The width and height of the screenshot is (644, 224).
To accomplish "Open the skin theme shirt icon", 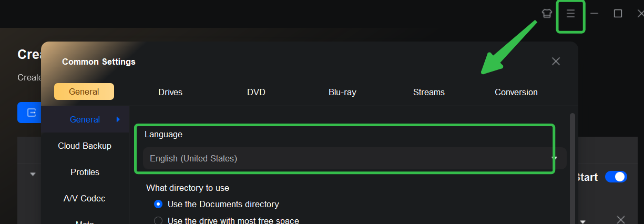I will coord(547,14).
